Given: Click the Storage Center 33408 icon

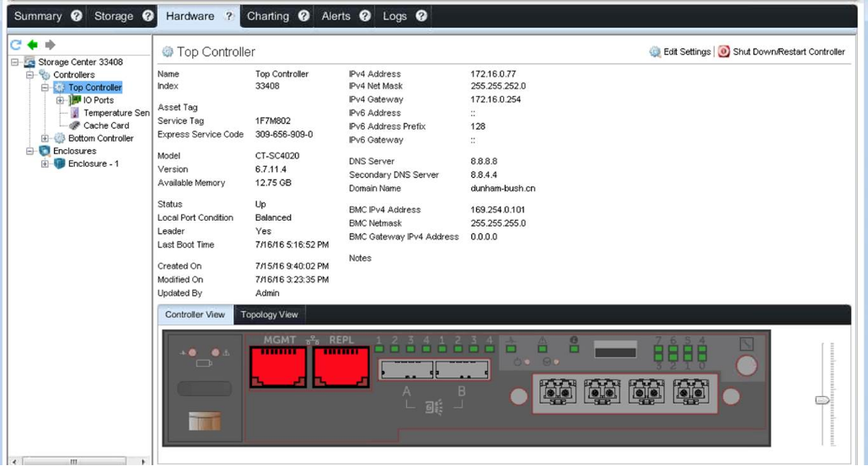Looking at the screenshot, I should (x=29, y=62).
